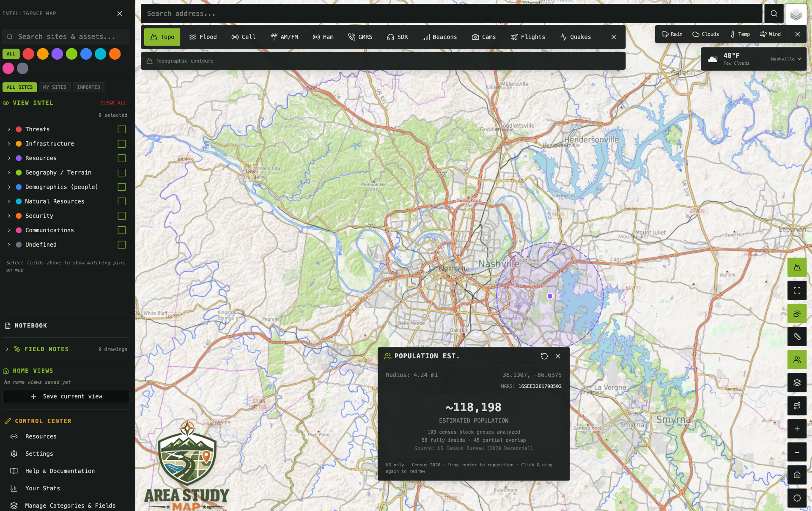The height and width of the screenshot is (511, 812).
Task: Show Beacons layer
Action: pyautogui.click(x=439, y=37)
